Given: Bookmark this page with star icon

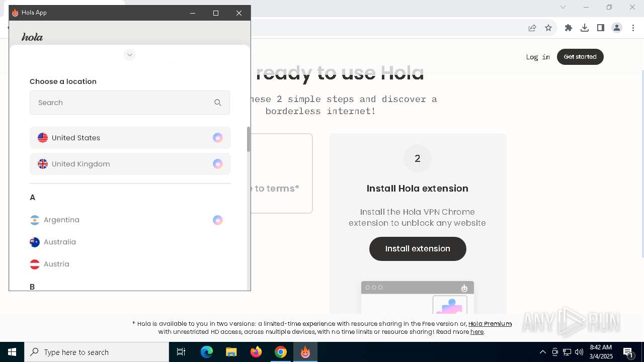Looking at the screenshot, I should [x=548, y=28].
